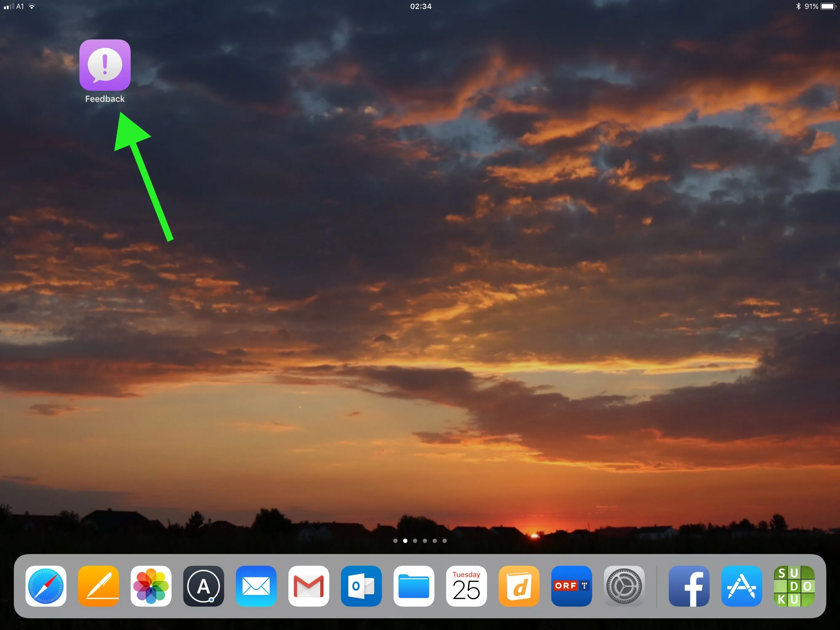The width and height of the screenshot is (840, 630).
Task: Open the Files app
Action: 414,586
